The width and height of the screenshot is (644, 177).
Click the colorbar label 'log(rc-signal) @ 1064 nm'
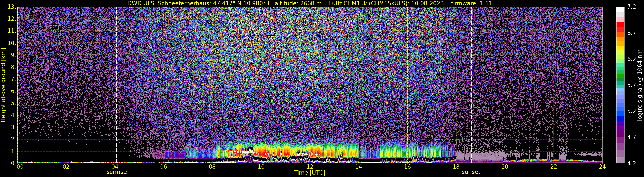[640, 85]
